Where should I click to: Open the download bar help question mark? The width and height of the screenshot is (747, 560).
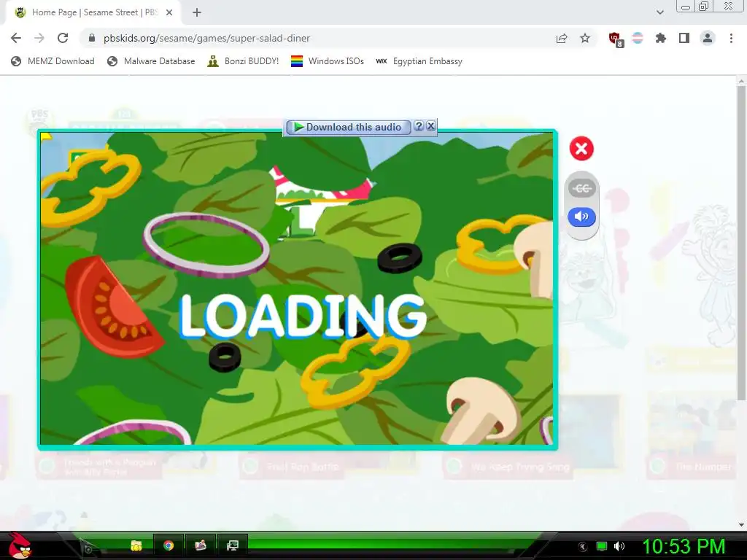(419, 125)
